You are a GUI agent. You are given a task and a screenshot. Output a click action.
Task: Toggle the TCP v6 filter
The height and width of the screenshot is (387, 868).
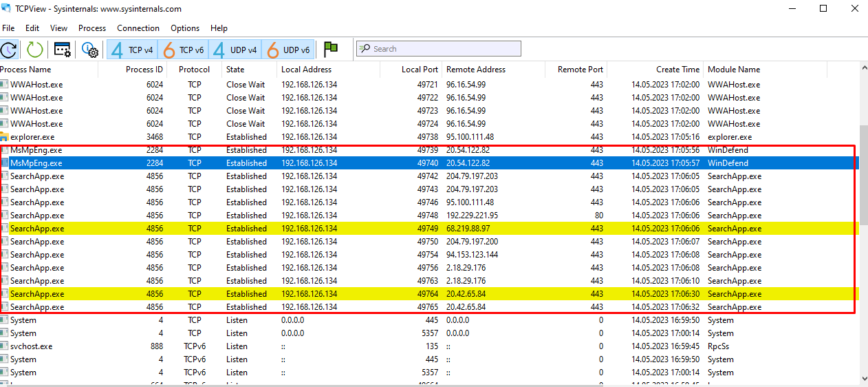(x=184, y=50)
